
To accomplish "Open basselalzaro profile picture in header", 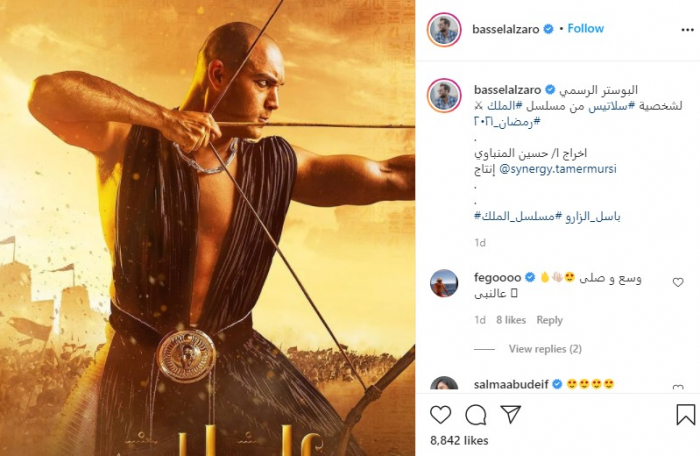I will pyautogui.click(x=444, y=29).
